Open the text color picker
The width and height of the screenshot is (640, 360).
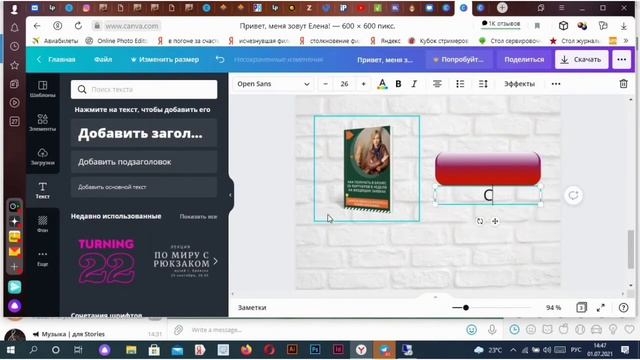[382, 84]
